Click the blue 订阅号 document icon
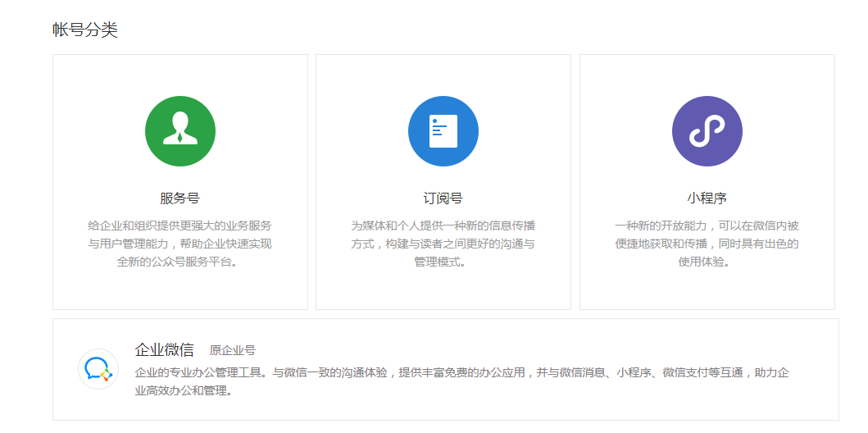Screen dimensions: 868x433 pyautogui.click(x=443, y=131)
